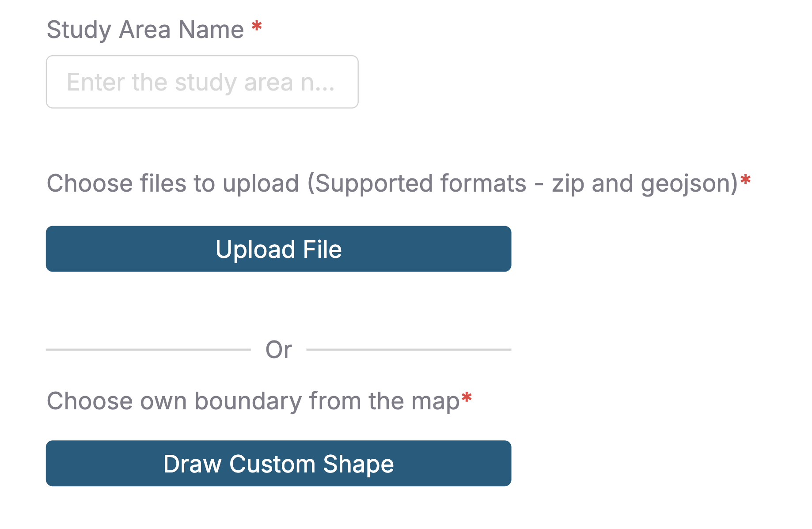Image resolution: width=812 pixels, height=529 pixels.
Task: Click the word "from" in the boundary label
Action: pos(335,401)
